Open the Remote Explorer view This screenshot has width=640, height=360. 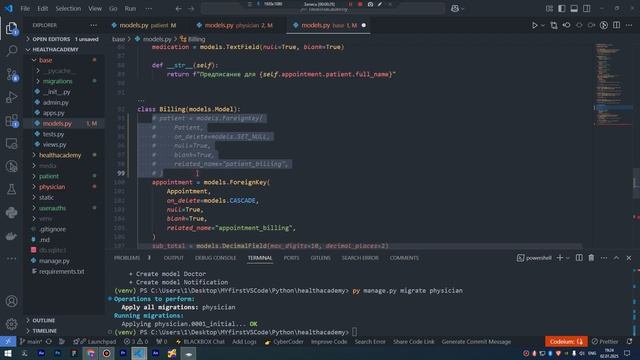11,143
